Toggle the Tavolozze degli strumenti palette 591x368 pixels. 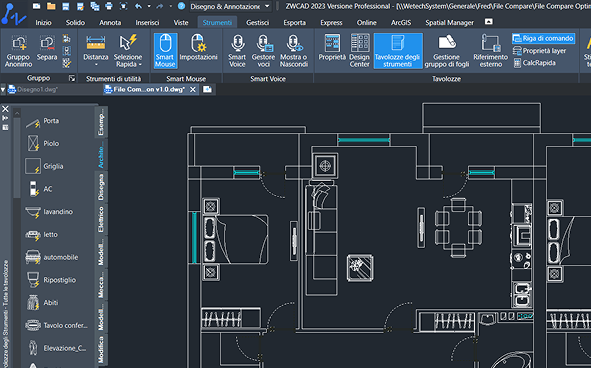398,51
